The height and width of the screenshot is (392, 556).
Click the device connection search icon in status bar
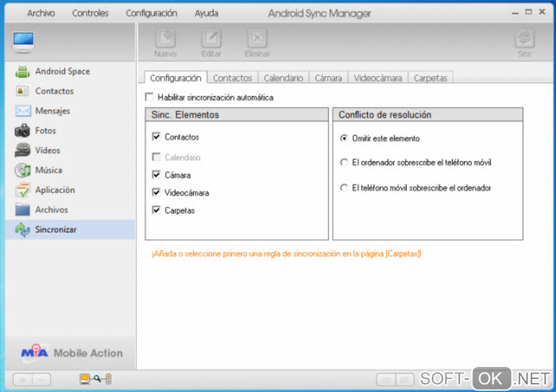[96, 379]
